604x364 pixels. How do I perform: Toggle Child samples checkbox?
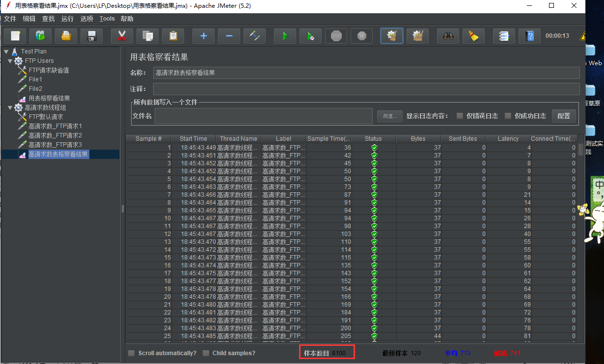(206, 353)
